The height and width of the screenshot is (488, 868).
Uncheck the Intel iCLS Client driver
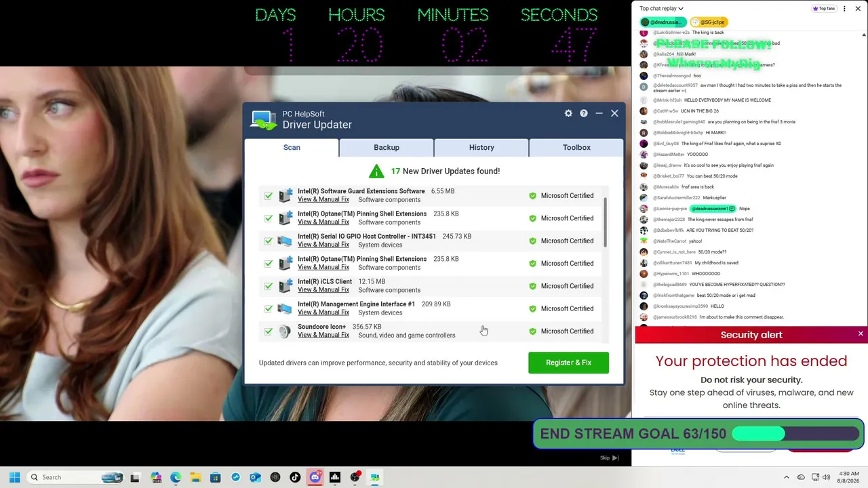pyautogui.click(x=269, y=286)
